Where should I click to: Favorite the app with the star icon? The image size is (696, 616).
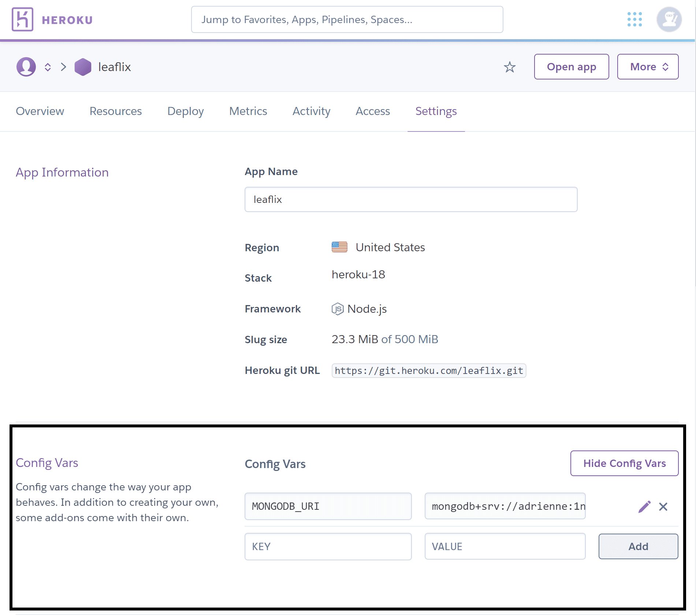(509, 67)
